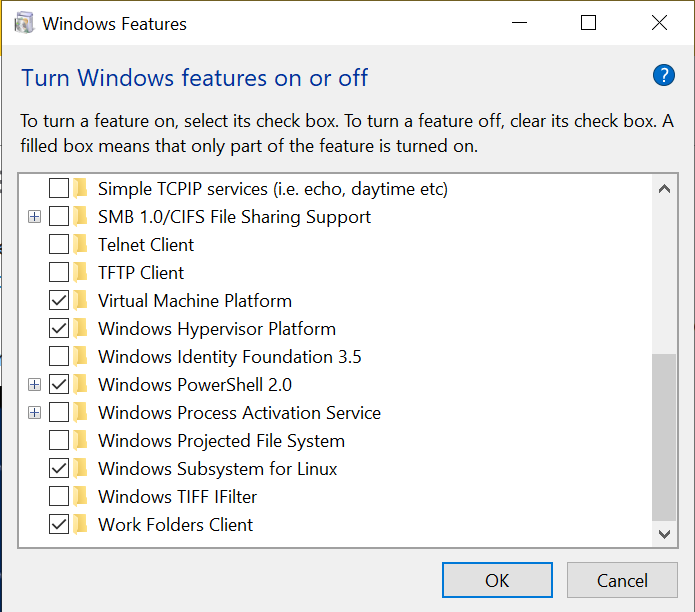Turn off Windows Subsystem for Linux checkbox
695x612 pixels.
[59, 469]
